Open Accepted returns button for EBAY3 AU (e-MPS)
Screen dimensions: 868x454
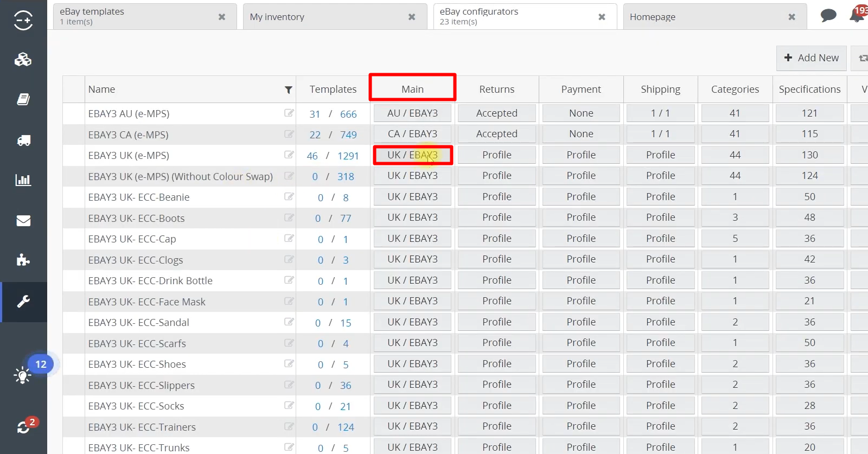[x=497, y=113]
